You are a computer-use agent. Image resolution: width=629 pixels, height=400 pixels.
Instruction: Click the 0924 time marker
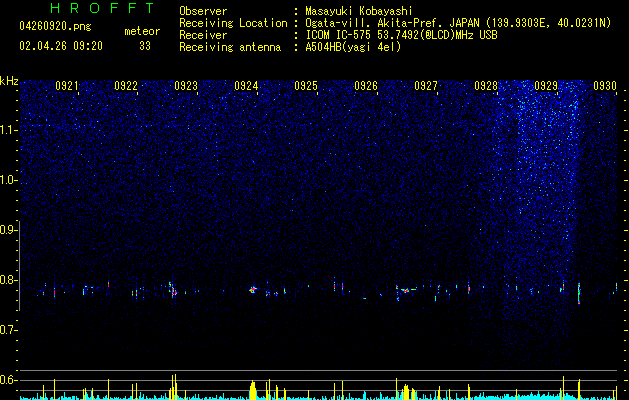(246, 86)
